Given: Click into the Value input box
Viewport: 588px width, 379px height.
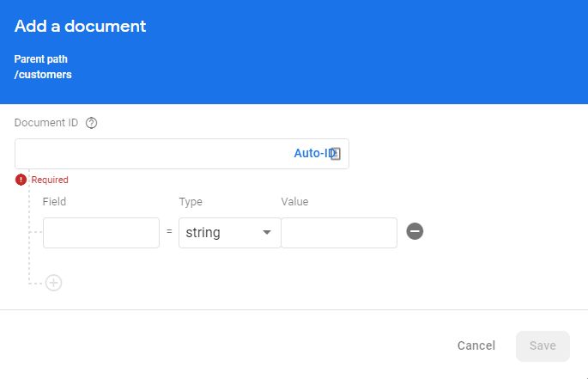Looking at the screenshot, I should click(339, 233).
